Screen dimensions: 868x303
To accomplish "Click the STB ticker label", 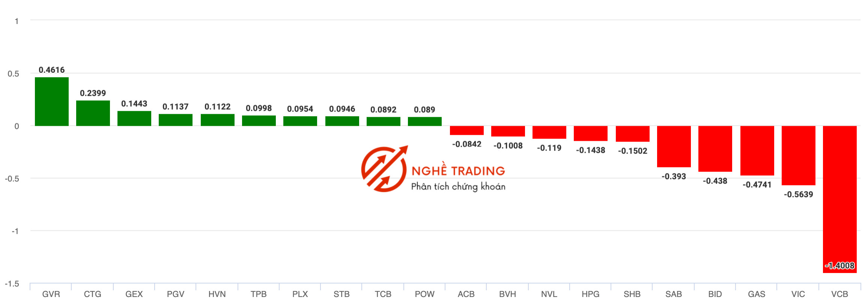I will tap(341, 294).
